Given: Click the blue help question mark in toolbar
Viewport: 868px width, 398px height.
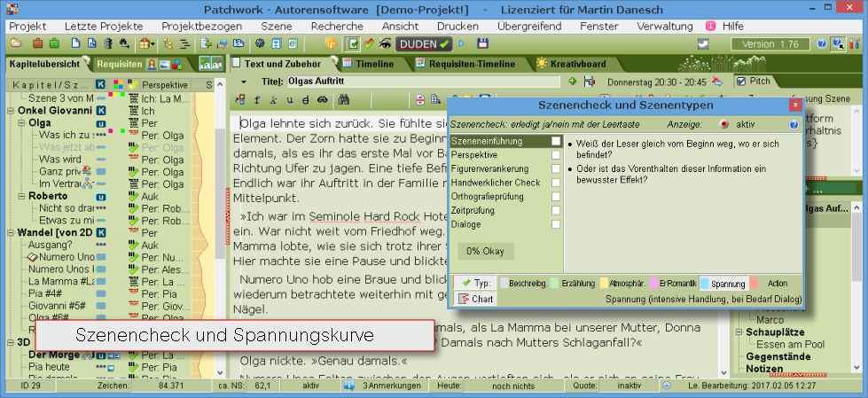Looking at the screenshot, I should [822, 43].
